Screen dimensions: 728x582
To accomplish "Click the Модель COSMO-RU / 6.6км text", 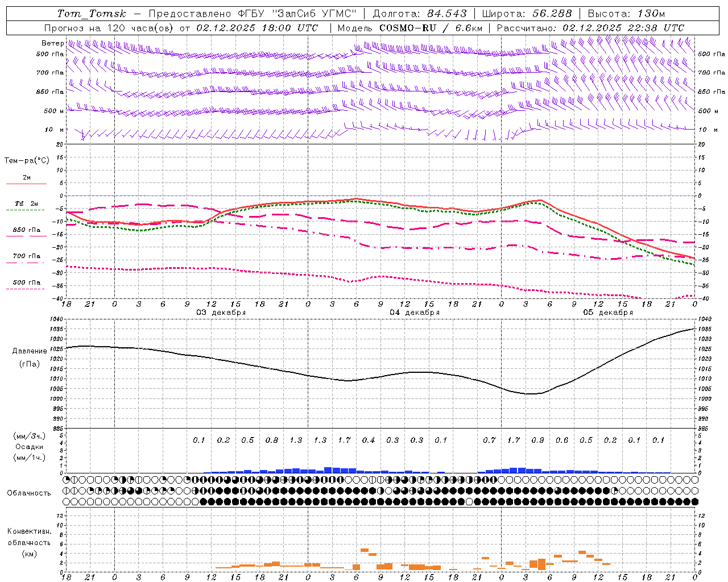I will tap(410, 28).
